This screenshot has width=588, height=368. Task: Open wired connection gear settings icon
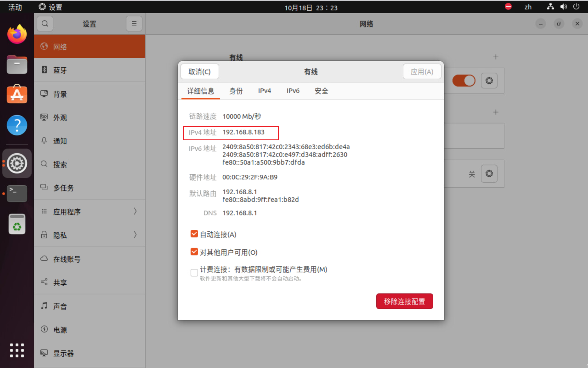[x=489, y=81]
